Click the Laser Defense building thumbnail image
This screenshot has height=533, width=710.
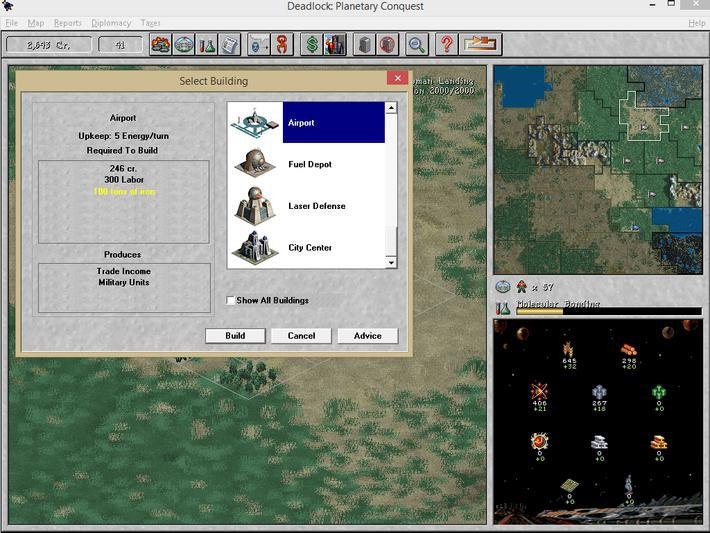coord(255,206)
